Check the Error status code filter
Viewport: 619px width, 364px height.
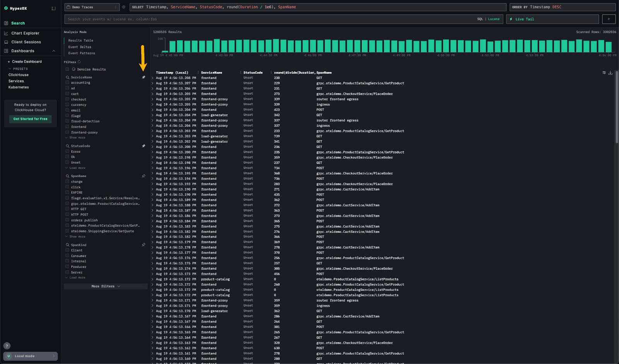67,152
